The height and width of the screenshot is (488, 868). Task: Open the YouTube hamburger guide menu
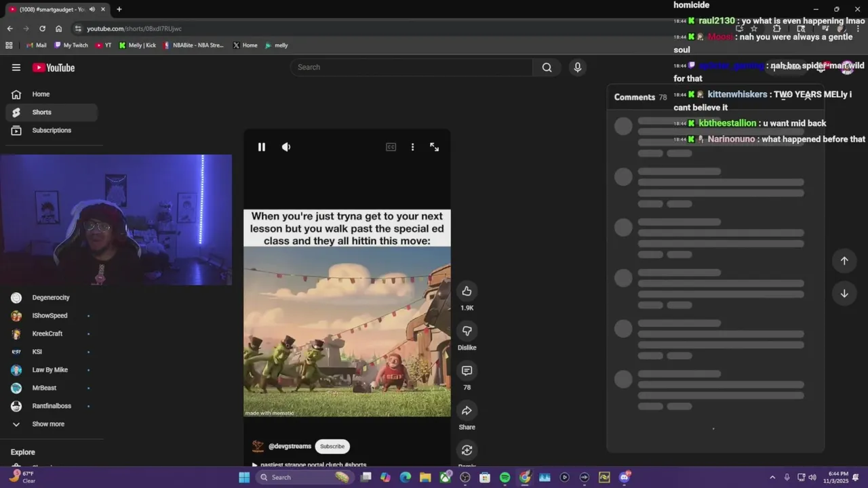[16, 67]
